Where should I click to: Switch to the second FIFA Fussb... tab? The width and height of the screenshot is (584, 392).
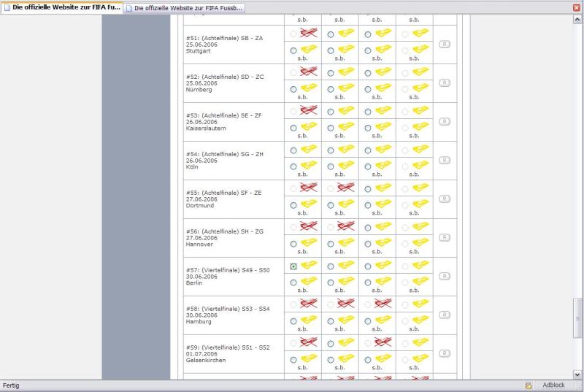tap(184, 7)
